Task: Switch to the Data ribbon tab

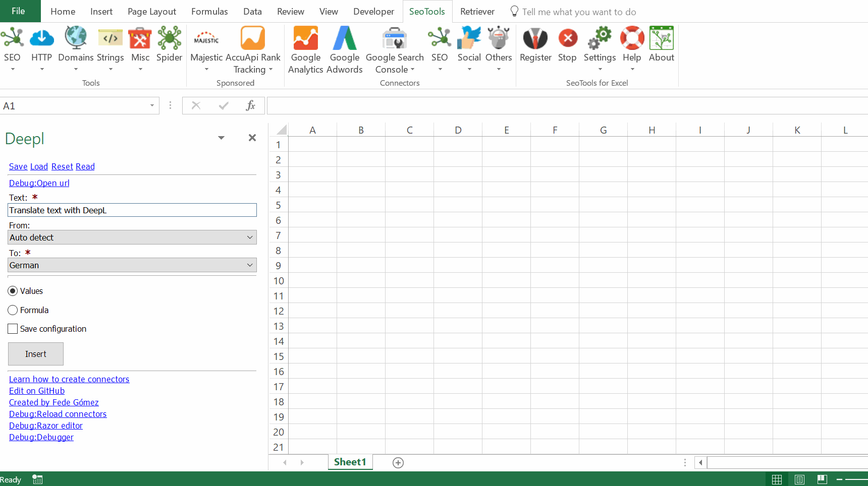Action: click(x=252, y=12)
